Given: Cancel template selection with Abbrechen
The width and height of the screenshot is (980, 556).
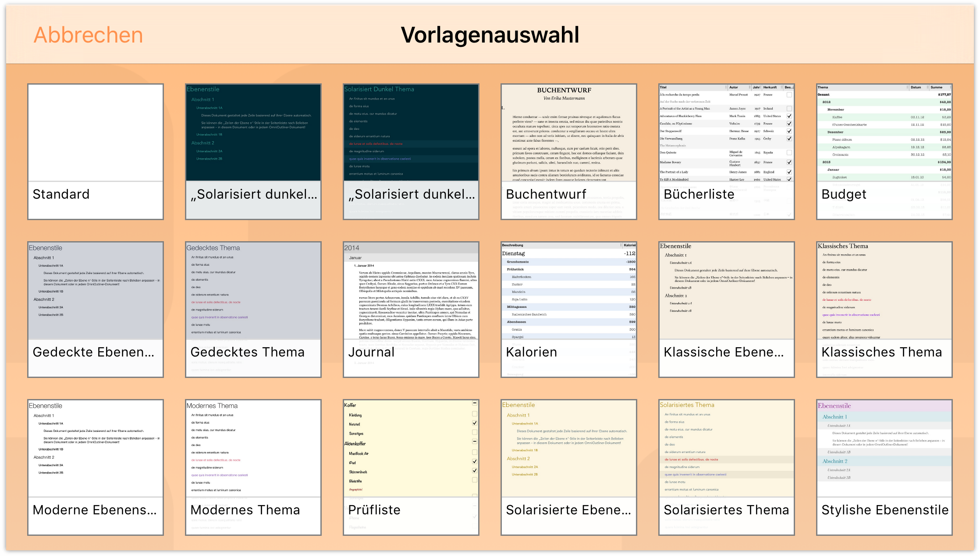Looking at the screenshot, I should point(88,35).
